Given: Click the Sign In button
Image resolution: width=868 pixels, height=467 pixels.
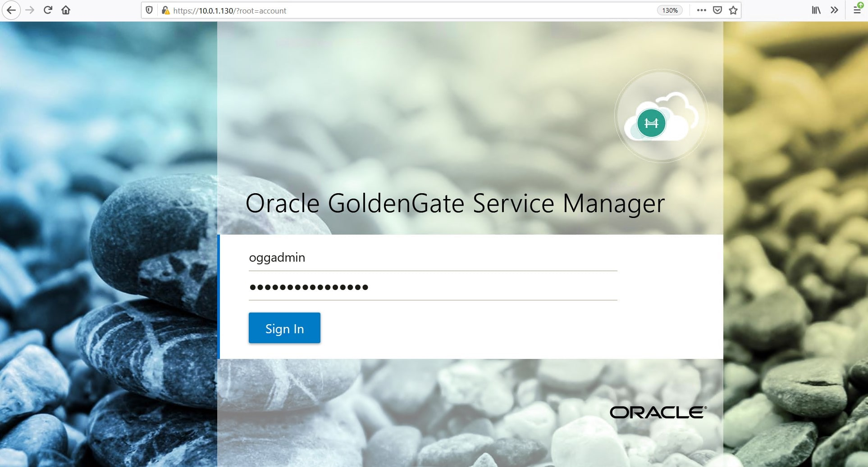Looking at the screenshot, I should (x=284, y=328).
